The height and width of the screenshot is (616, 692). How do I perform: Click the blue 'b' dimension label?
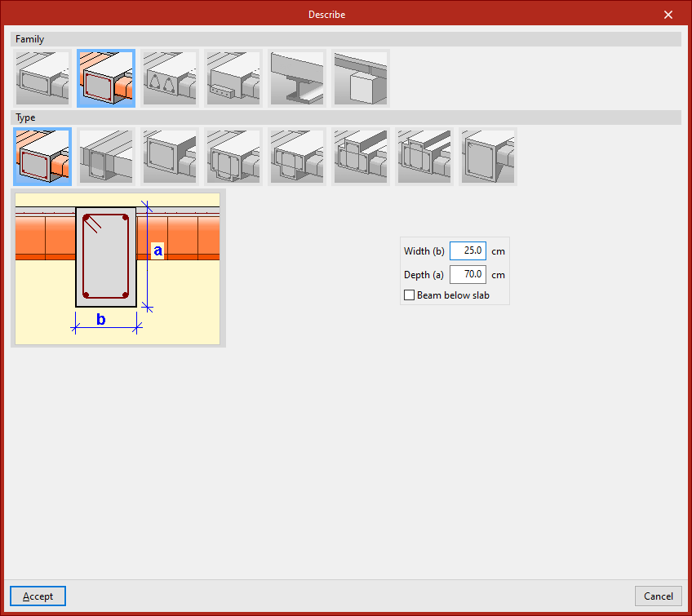[100, 319]
